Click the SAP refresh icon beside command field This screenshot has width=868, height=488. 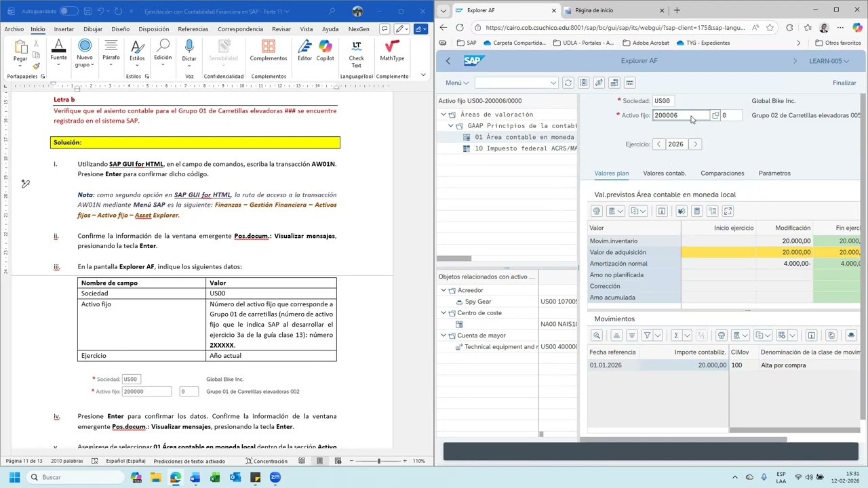pyautogui.click(x=568, y=83)
